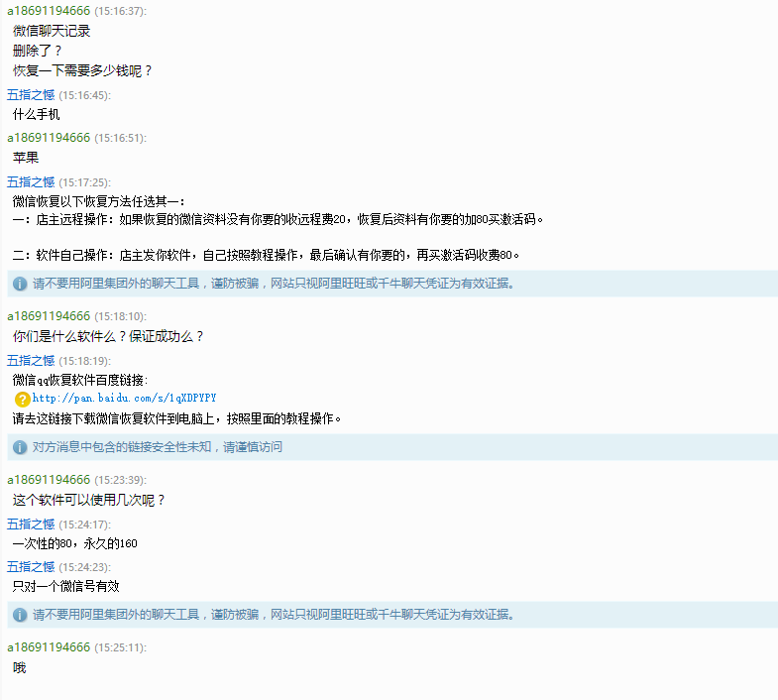Click the message '这个软件可以使用几次呢？'
Image resolution: width=778 pixels, height=700 pixels.
point(89,500)
